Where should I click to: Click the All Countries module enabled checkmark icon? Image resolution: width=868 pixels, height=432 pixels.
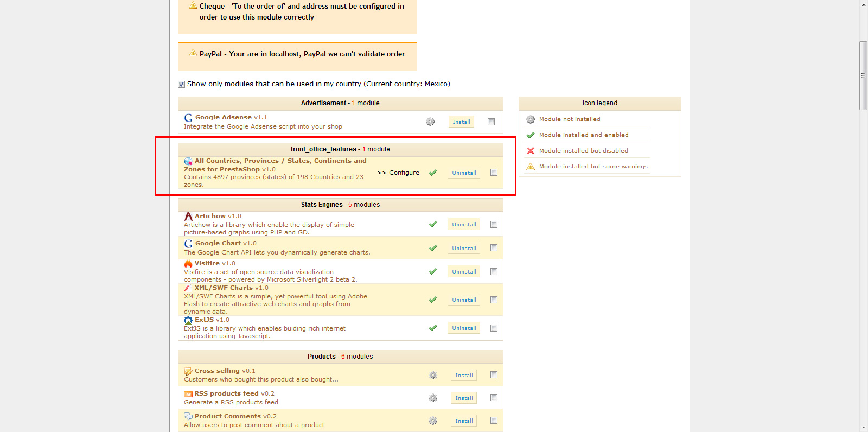[x=433, y=173]
